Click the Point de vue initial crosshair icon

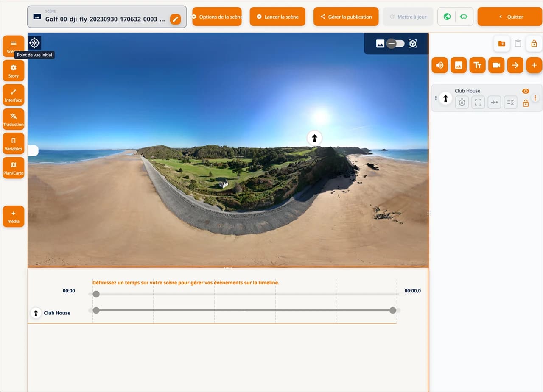(34, 42)
